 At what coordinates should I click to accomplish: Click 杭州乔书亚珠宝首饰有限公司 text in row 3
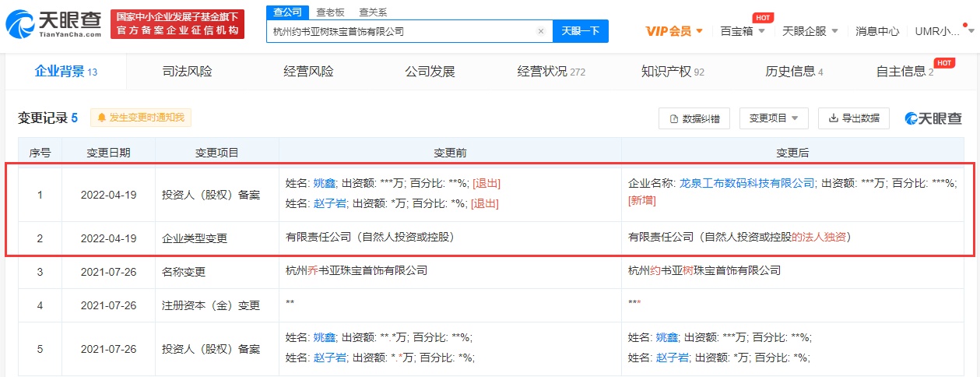click(x=357, y=270)
